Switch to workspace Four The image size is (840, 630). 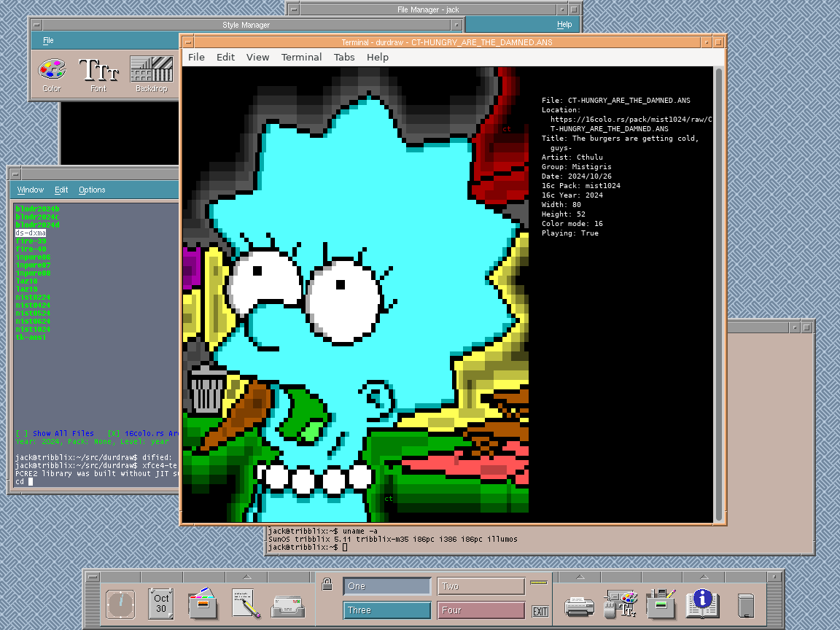click(x=481, y=610)
